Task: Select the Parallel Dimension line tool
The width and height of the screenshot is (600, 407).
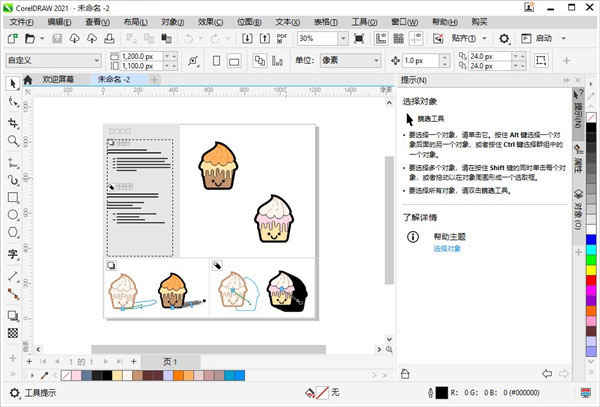Action: (13, 276)
